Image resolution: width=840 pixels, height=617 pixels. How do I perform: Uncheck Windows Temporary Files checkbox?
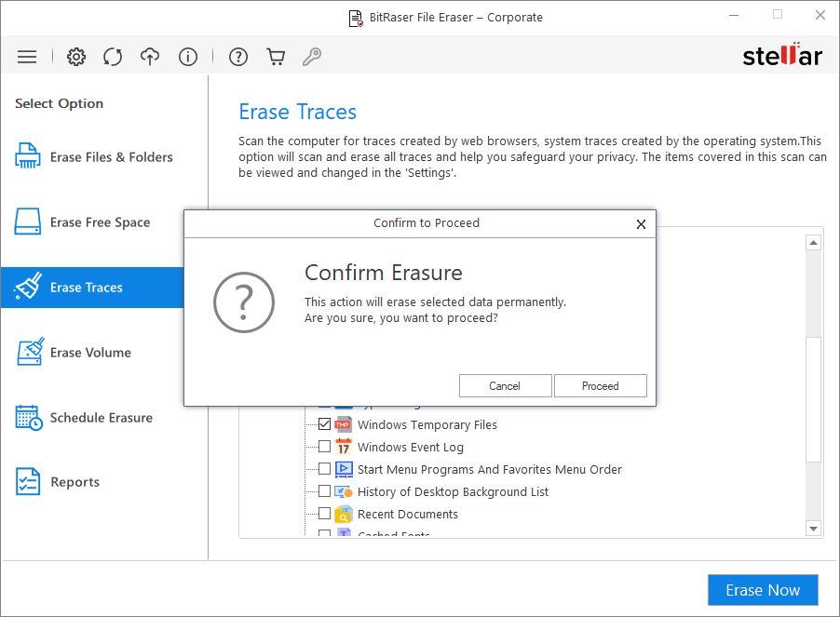point(324,424)
